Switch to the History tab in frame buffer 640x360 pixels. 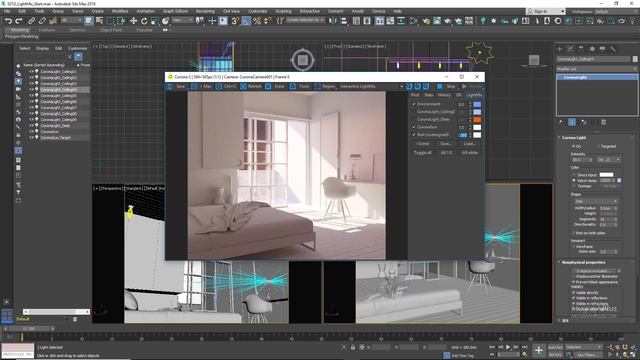[444, 95]
